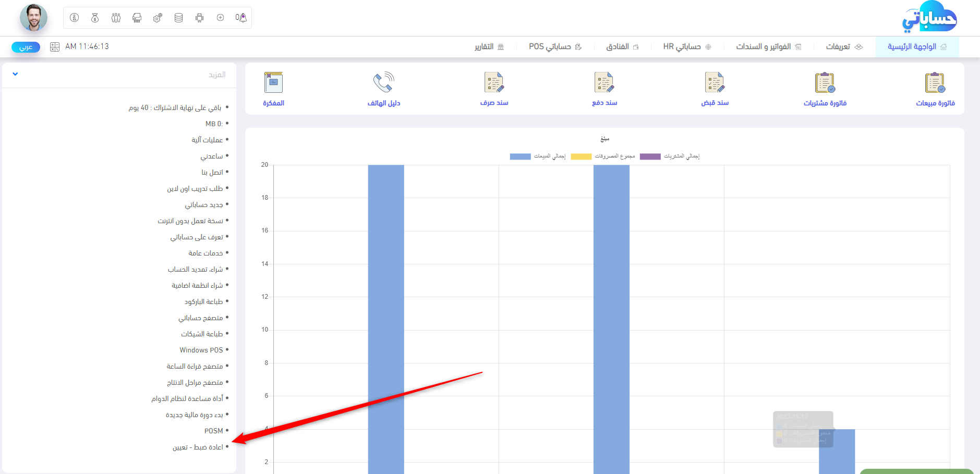The height and width of the screenshot is (474, 980).
Task: Open the تعريفات menu
Action: (x=843, y=47)
